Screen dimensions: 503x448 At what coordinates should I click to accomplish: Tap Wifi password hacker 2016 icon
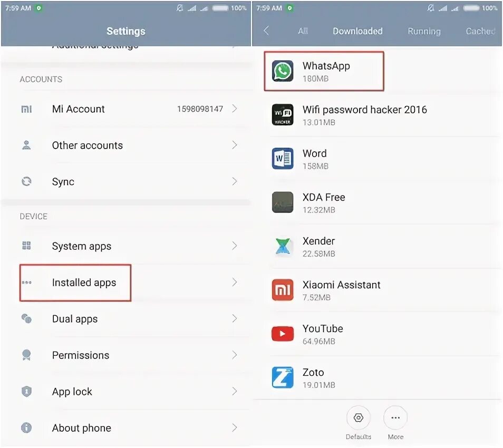coord(282,114)
